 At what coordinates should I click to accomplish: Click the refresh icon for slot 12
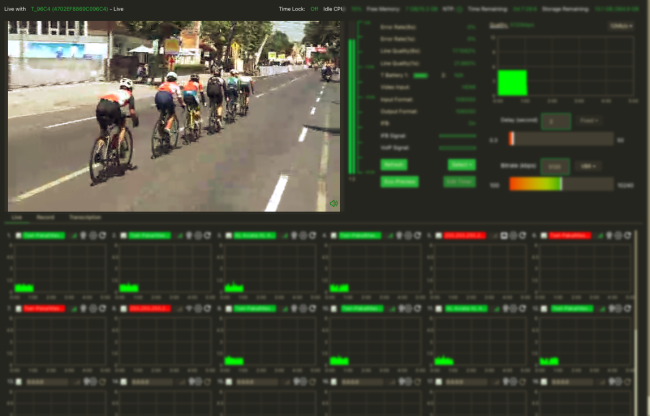pos(628,308)
